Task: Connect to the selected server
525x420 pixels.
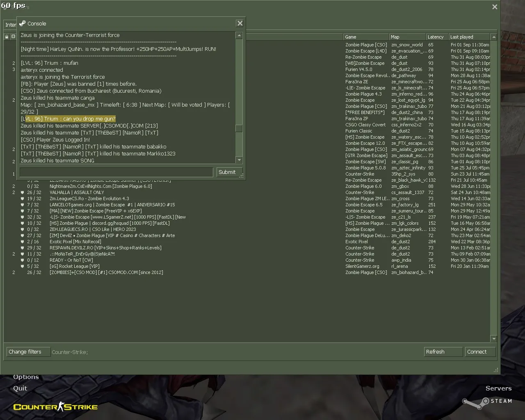Action: 480,352
